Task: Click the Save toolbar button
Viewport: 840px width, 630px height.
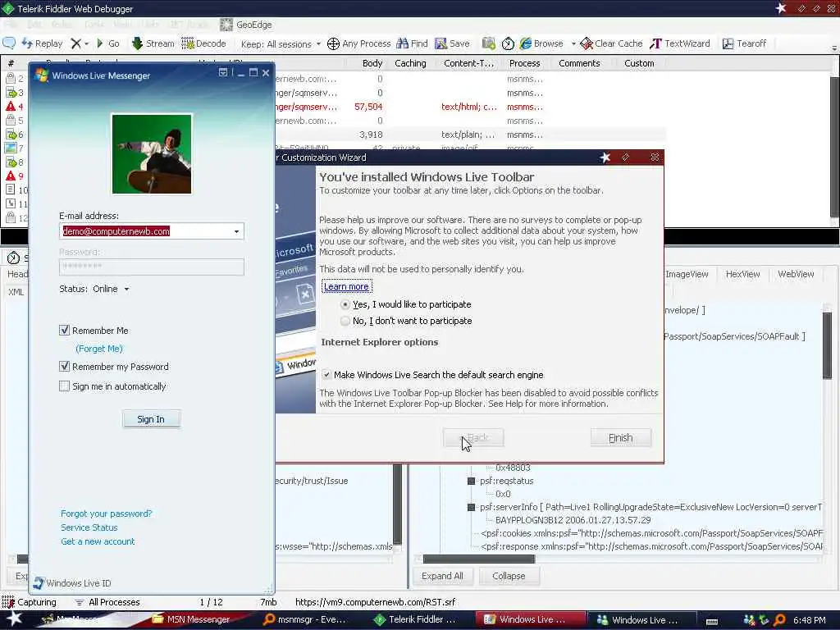Action: coord(452,43)
